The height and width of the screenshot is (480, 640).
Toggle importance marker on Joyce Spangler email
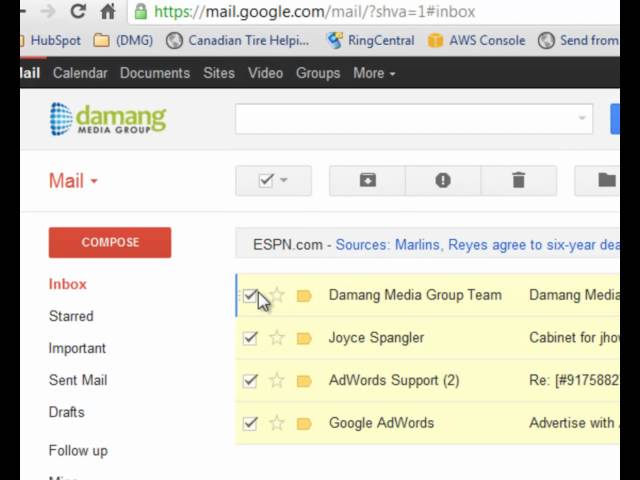(304, 338)
